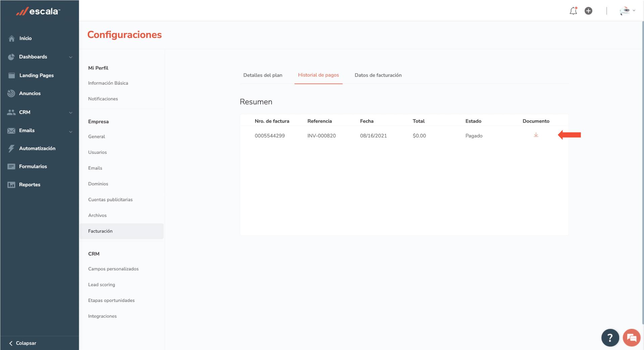
Task: Open Usuarios settings
Action: [97, 152]
